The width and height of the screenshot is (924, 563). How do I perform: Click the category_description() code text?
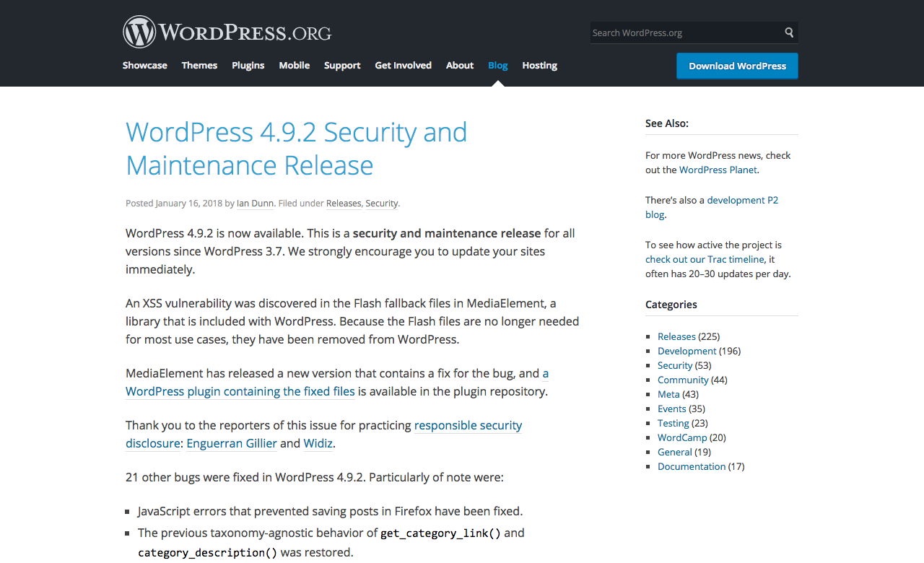coord(208,553)
